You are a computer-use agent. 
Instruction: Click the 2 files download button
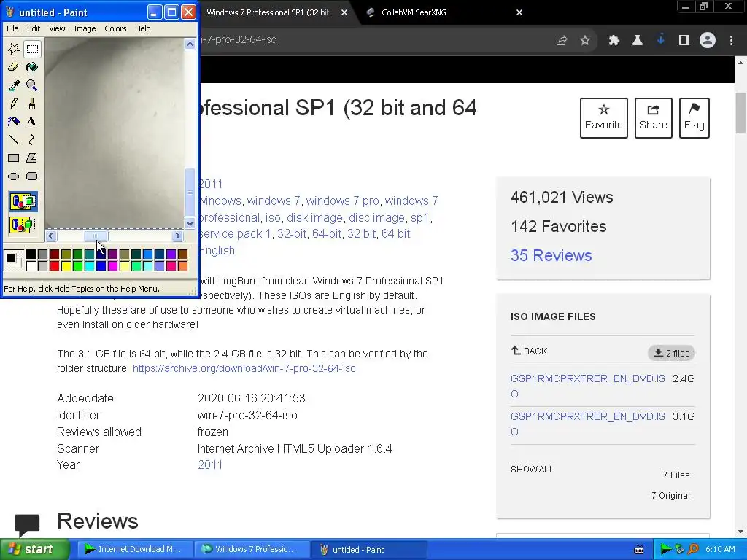pyautogui.click(x=671, y=353)
